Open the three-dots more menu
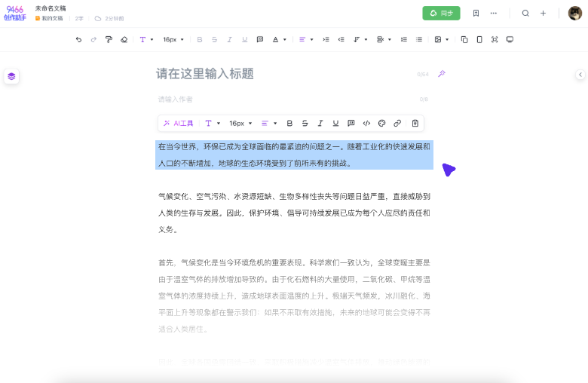Screen dimensions: 588x383 tap(494, 13)
